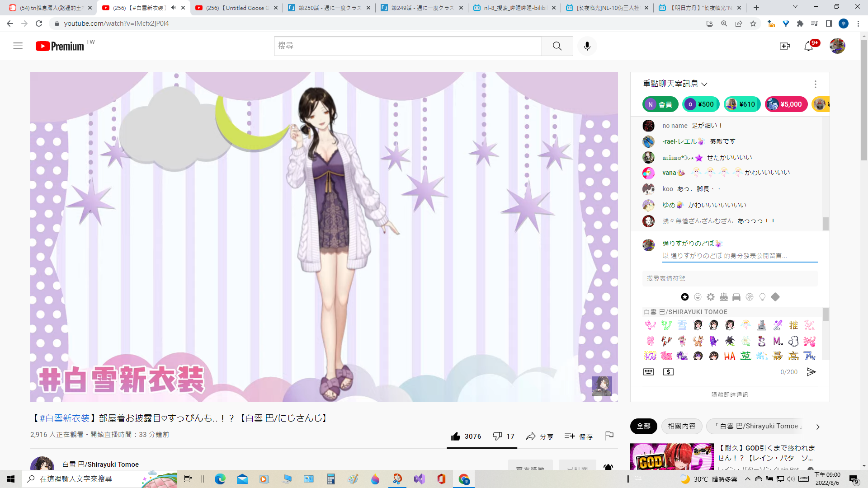
Task: Switch to keyboard input in chat
Action: click(648, 372)
